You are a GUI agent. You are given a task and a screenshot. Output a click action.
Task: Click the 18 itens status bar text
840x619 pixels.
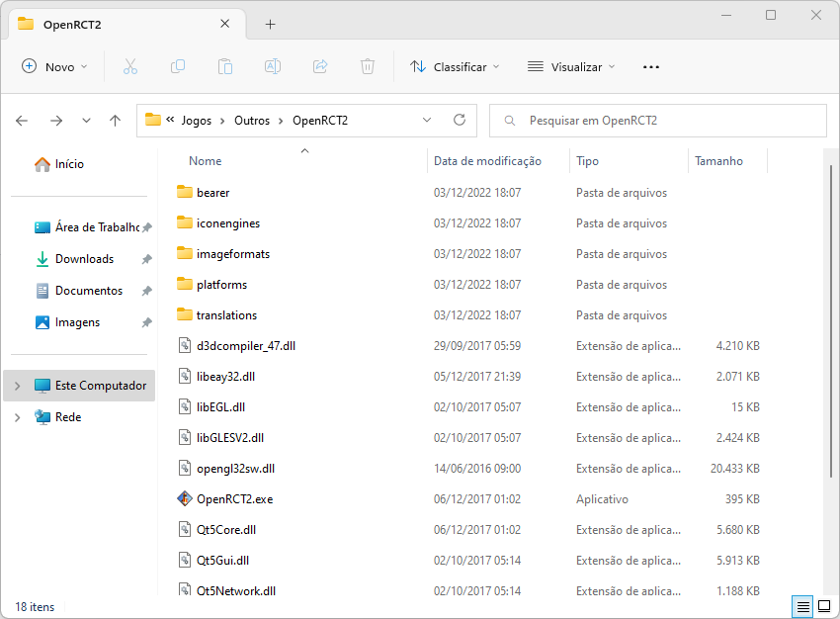tap(35, 607)
